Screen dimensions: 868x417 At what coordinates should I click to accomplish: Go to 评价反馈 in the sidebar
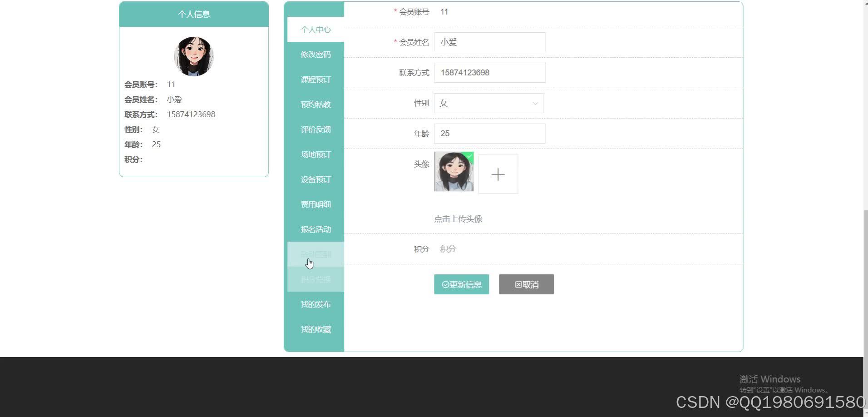click(316, 129)
